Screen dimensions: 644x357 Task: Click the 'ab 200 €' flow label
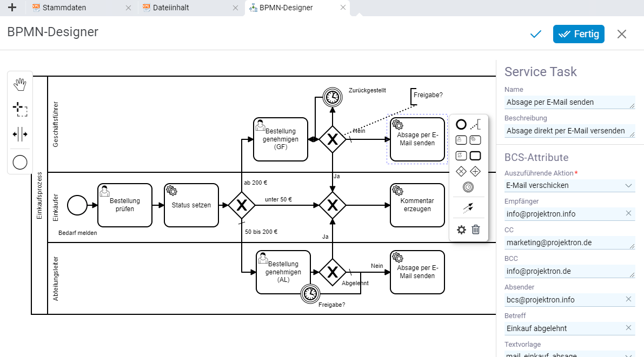(255, 183)
